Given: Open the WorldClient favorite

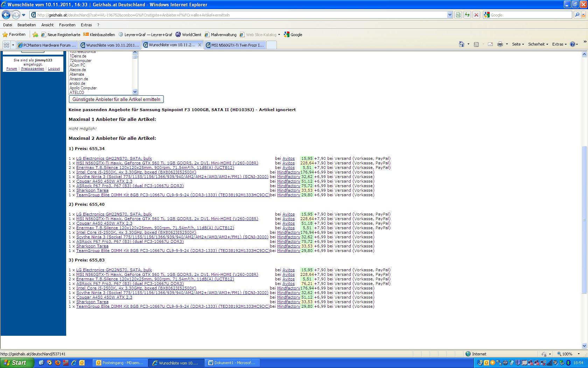Looking at the screenshot, I should click(188, 35).
